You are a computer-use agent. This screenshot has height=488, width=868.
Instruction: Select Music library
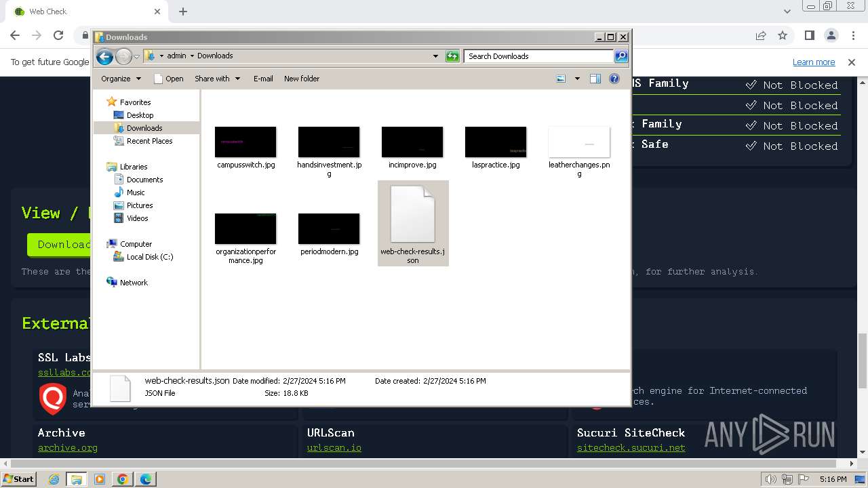coord(136,192)
